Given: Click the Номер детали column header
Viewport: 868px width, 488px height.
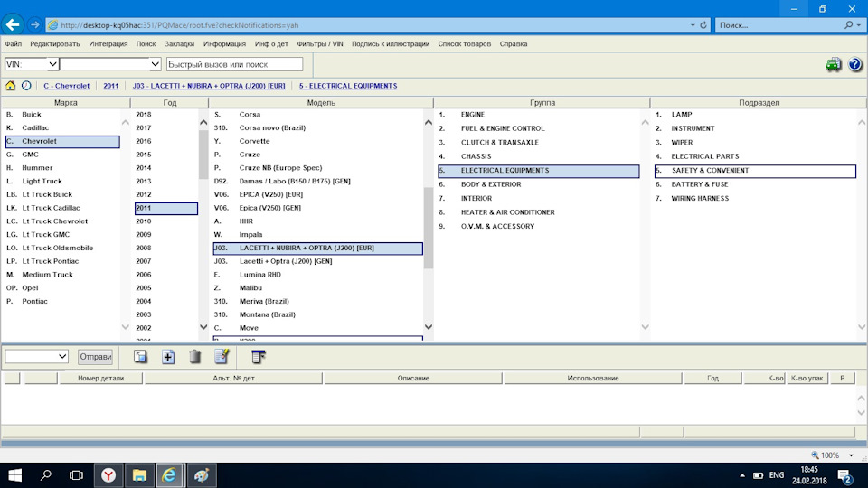Looking at the screenshot, I should pos(100,379).
